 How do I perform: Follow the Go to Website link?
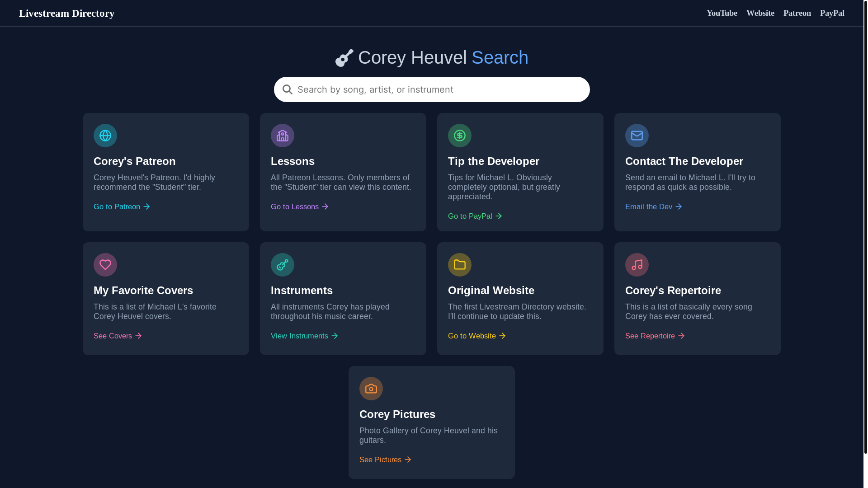pyautogui.click(x=477, y=336)
